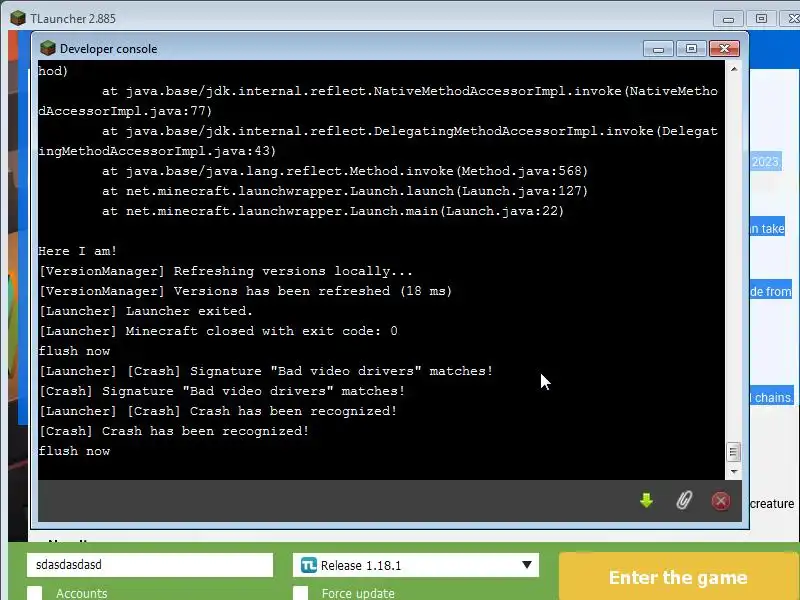Click the "Minecraft closed with exit code: 0" line

218,331
